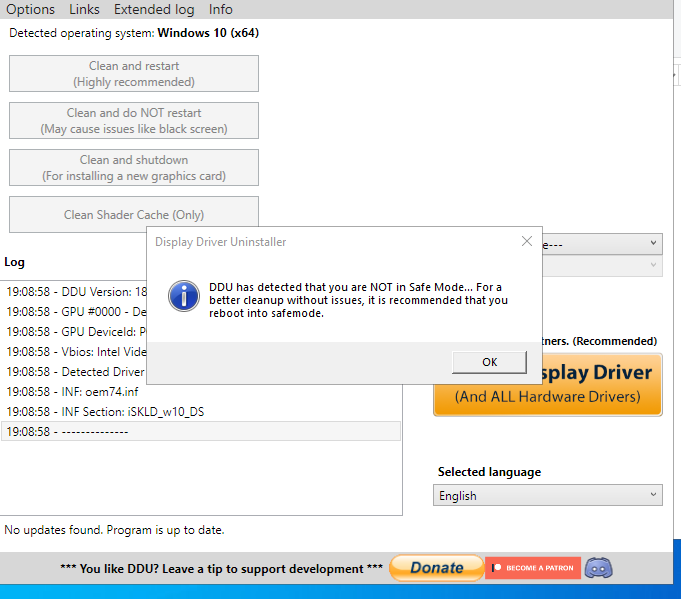Screen dimensions: 681x599
Task: Click the 'Selected language' label
Action: 489,472
